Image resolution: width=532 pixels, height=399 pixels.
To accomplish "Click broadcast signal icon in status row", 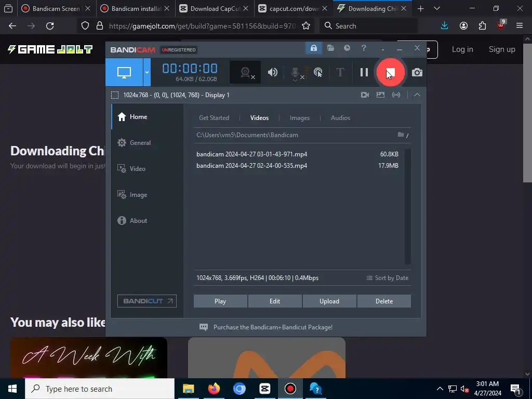I will 396,95.
